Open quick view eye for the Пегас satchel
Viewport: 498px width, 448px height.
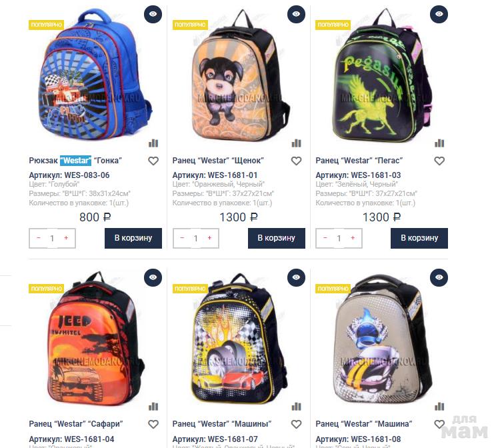click(x=439, y=14)
